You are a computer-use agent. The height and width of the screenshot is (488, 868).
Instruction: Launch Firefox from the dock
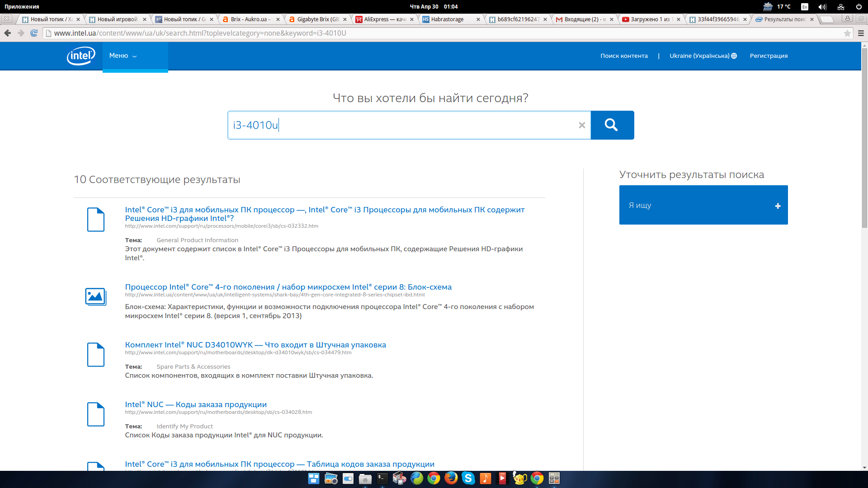pyautogui.click(x=451, y=478)
